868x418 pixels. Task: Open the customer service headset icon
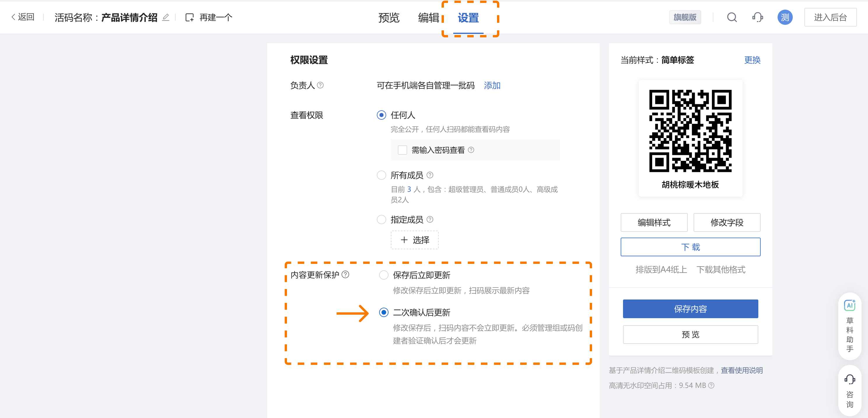point(757,18)
